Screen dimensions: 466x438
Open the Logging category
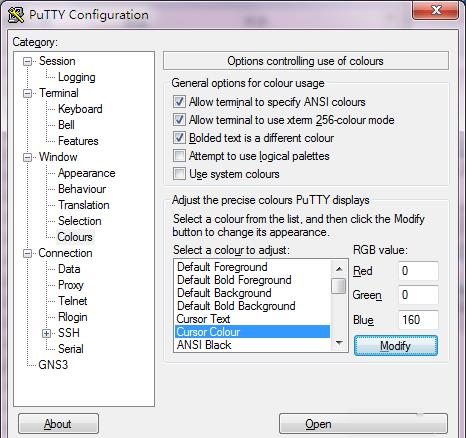[77, 77]
